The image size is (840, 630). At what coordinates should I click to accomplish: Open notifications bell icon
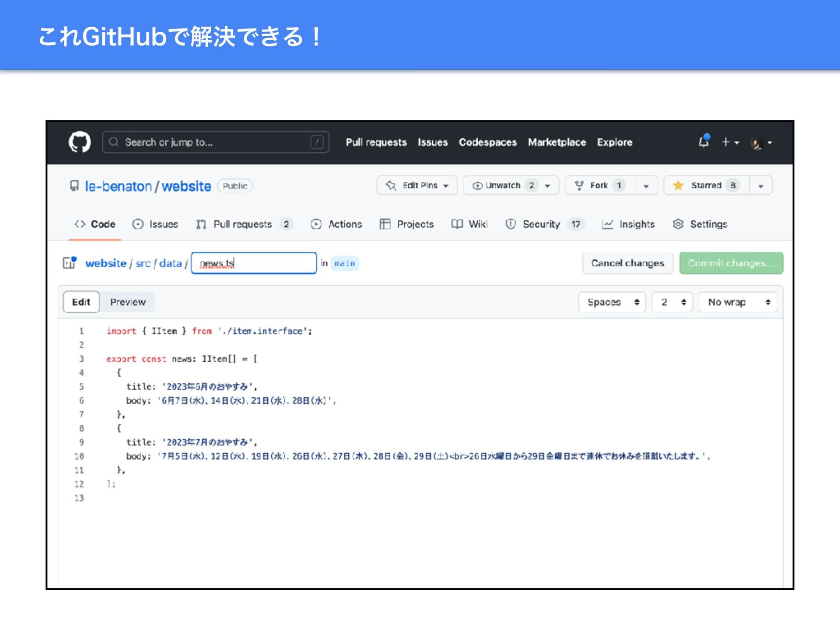click(704, 141)
